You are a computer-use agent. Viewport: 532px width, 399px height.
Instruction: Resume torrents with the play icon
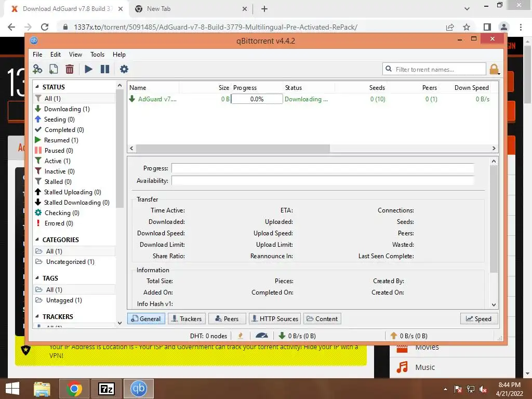(x=88, y=69)
